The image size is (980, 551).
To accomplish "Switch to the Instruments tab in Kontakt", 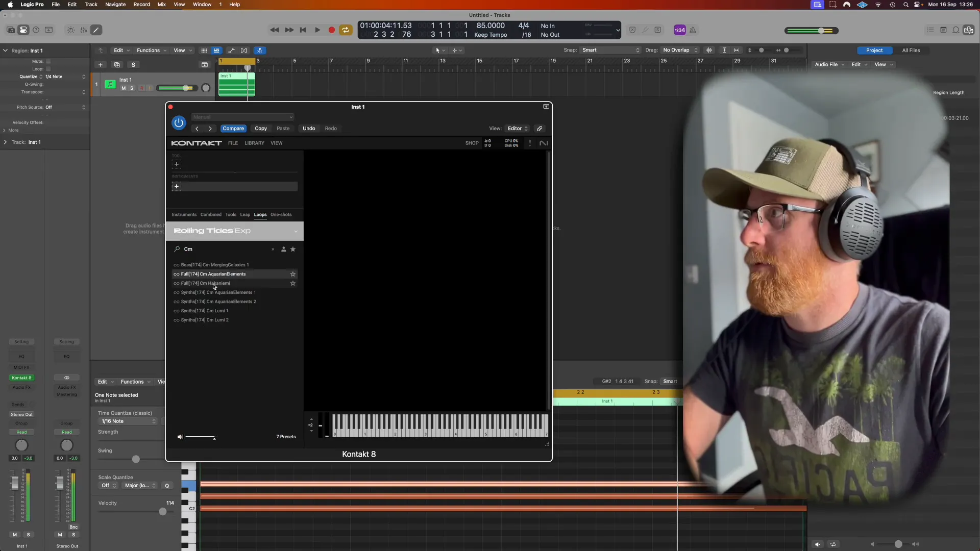I will (184, 214).
